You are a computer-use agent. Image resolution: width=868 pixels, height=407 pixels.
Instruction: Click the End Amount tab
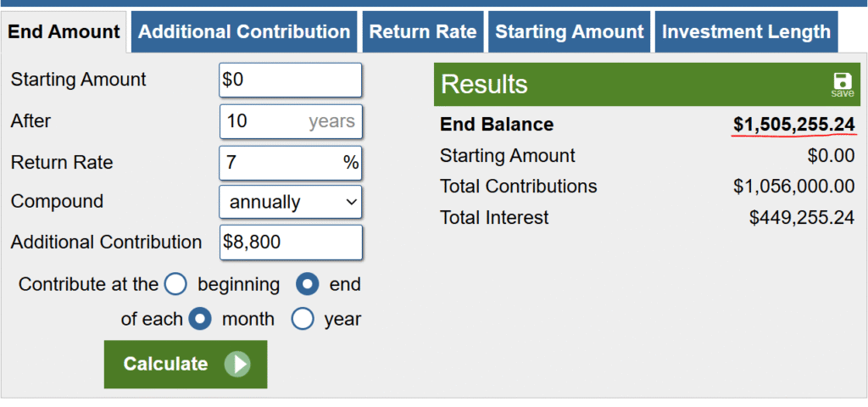[x=64, y=32]
